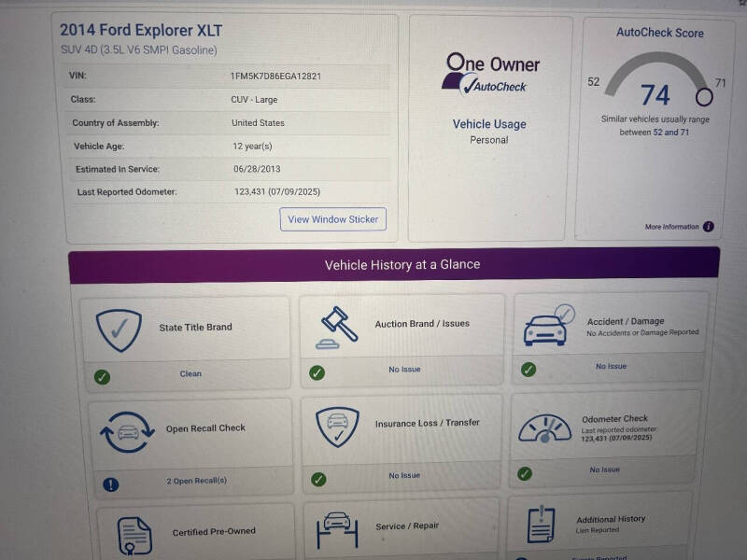Click green checkmark in Auction Brand card
Image resolution: width=747 pixels, height=560 pixels.
[x=317, y=372]
